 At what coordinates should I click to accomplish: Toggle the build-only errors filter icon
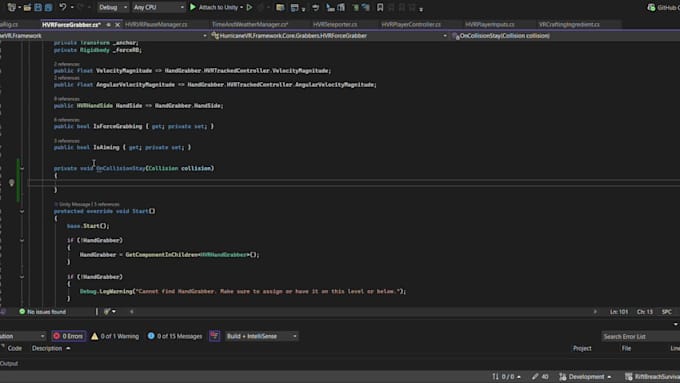point(215,336)
